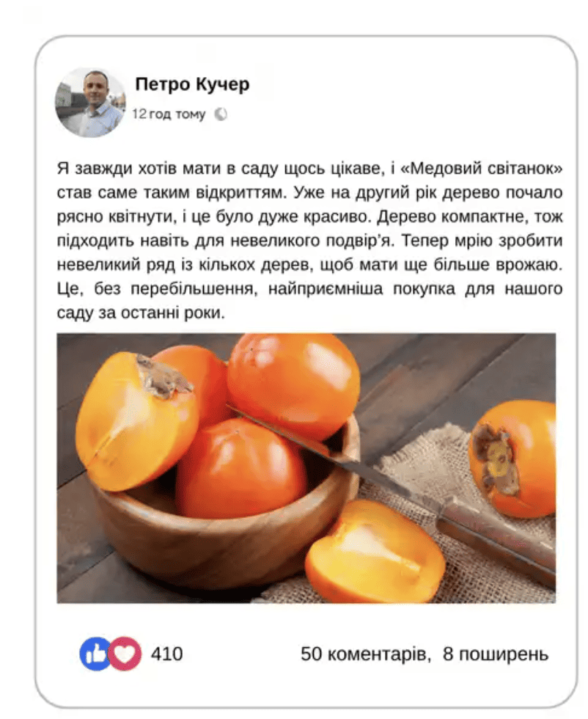Open the 8 поширень shares link
This screenshot has width=588, height=719.
496,654
